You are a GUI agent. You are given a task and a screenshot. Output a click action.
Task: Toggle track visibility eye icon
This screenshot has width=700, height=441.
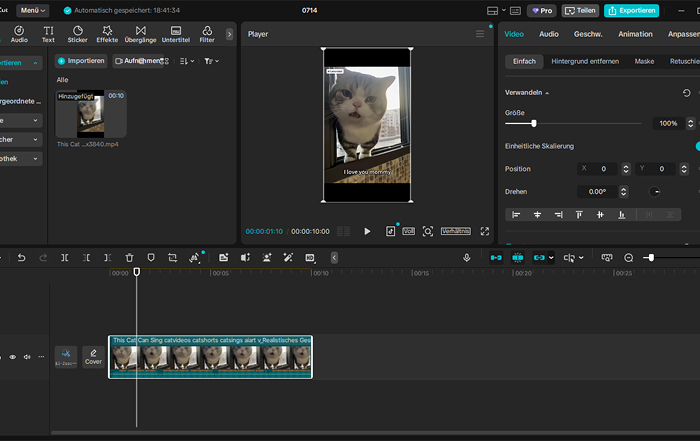[13, 357]
